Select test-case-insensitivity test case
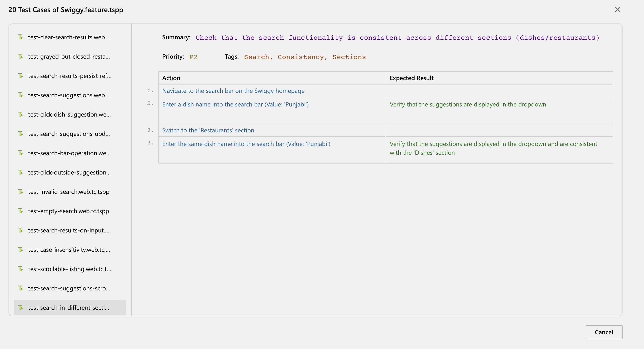Image resolution: width=644 pixels, height=349 pixels. (x=70, y=249)
